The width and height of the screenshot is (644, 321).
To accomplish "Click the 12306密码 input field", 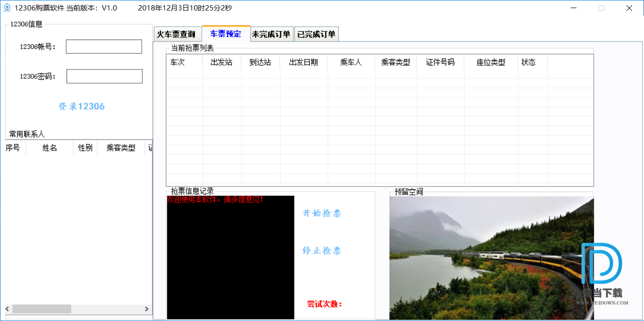I will tap(104, 76).
